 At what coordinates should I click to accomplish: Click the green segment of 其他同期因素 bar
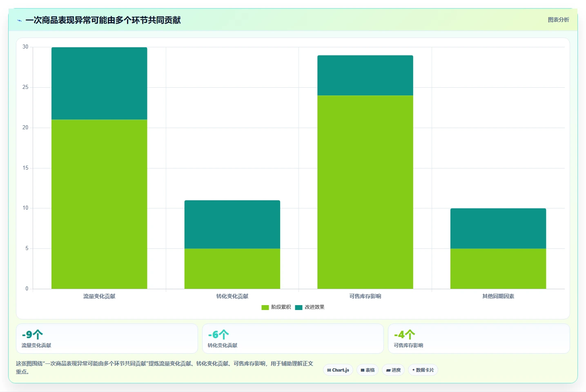coord(498,268)
